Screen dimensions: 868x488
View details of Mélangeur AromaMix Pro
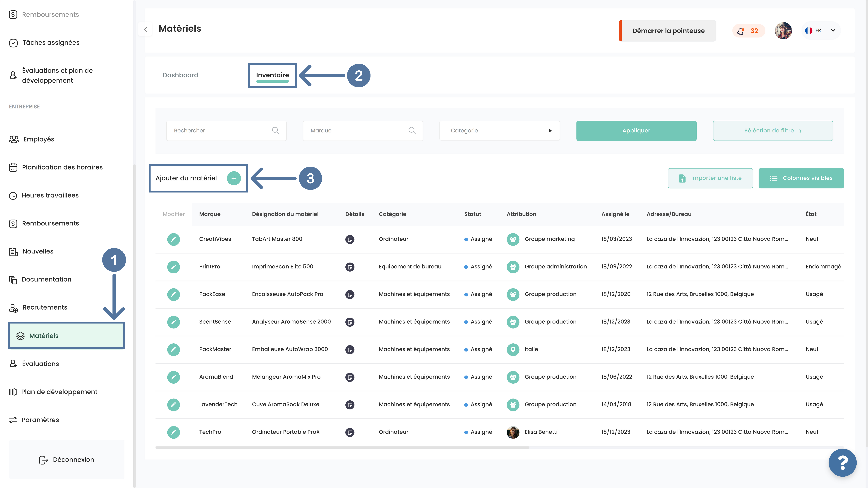[350, 377]
